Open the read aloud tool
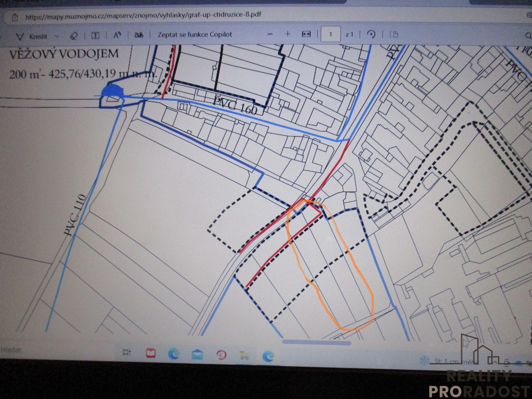 (117, 35)
